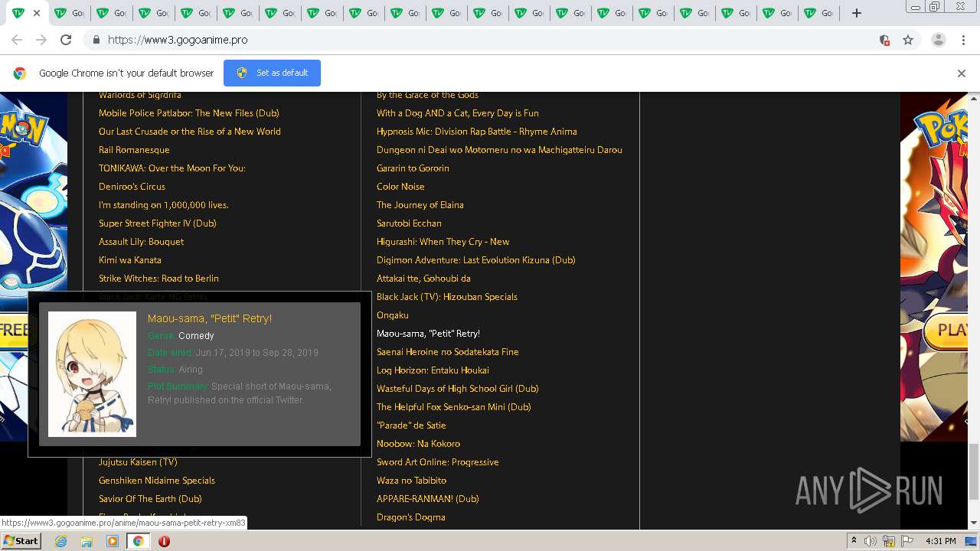Open Strike Witches: Road to Berlin
The width and height of the screenshot is (980, 551).
tap(158, 279)
